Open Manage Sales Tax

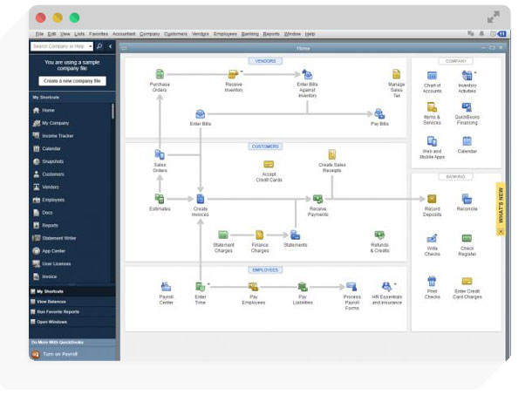pos(396,74)
